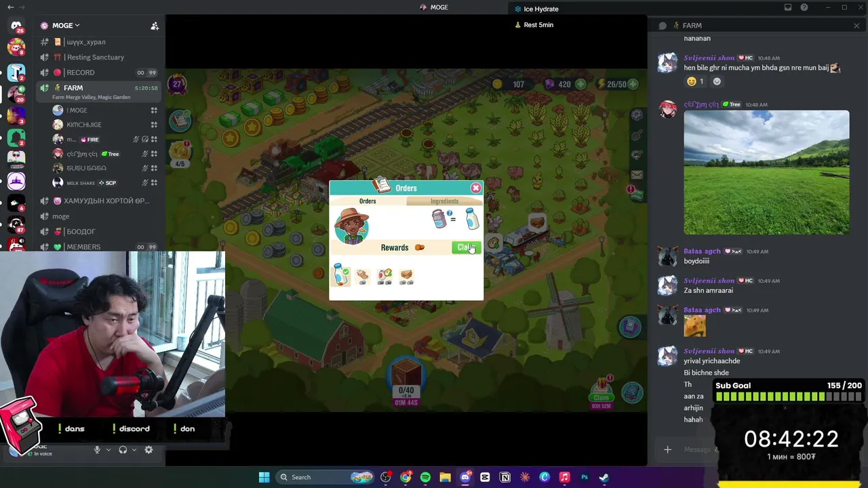Open Discord inbox icon in title bar
This screenshot has width=868, height=488.
coord(788,7)
